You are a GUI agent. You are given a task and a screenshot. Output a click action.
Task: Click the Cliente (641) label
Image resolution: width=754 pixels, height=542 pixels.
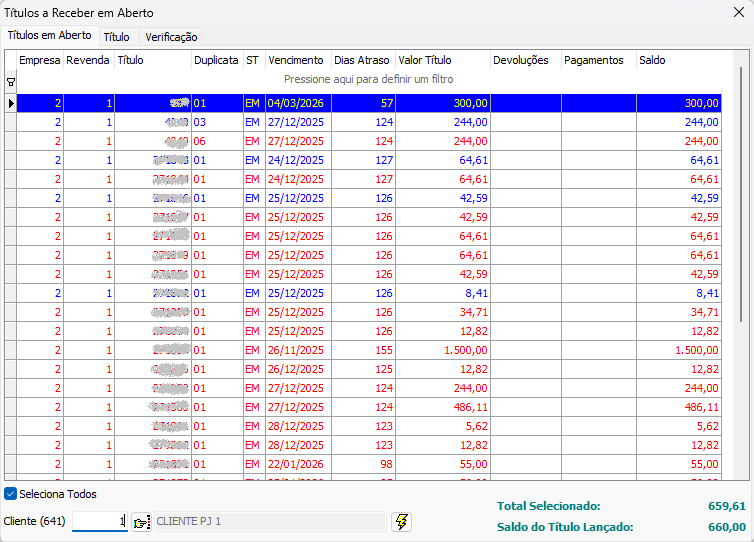pyautogui.click(x=34, y=521)
